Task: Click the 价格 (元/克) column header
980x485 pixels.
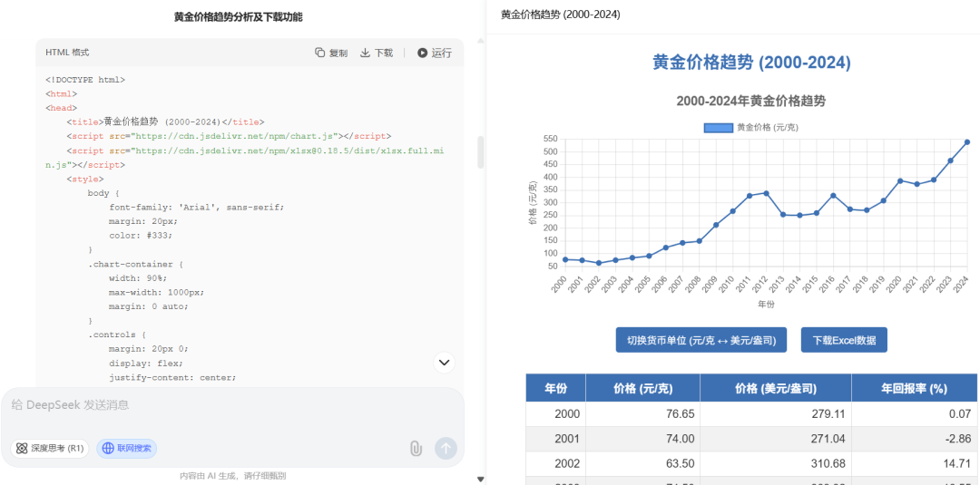Action: [x=642, y=388]
